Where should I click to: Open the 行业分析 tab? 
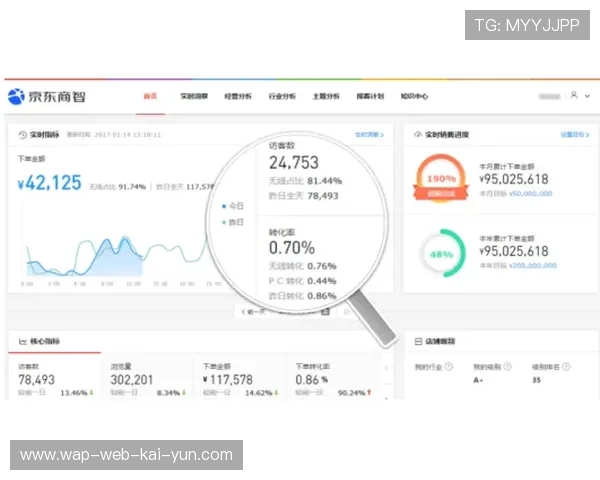point(282,97)
